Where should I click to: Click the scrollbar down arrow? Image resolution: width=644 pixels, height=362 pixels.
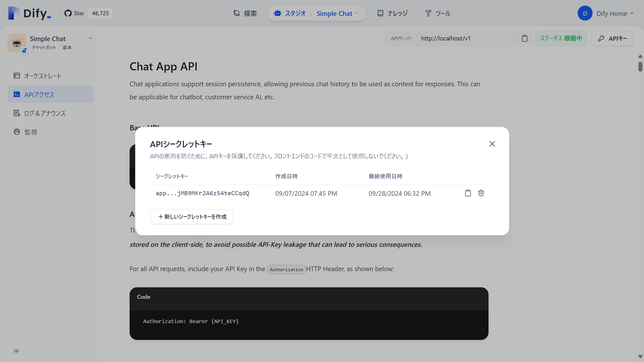pyautogui.click(x=640, y=357)
